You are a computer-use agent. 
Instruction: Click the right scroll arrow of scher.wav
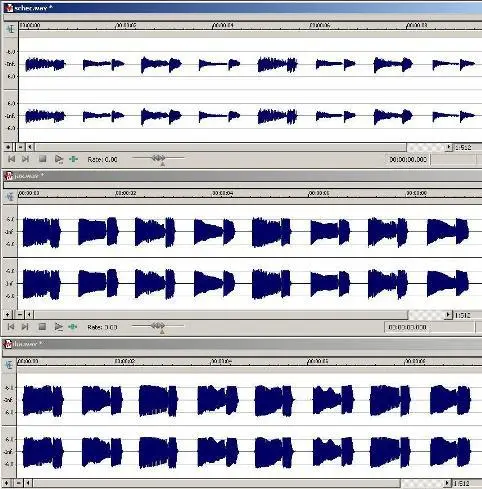449,147
